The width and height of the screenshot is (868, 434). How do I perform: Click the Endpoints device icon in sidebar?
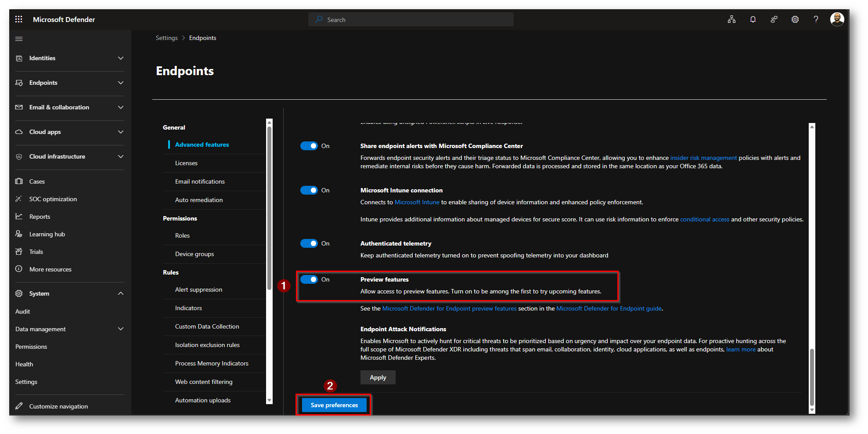[x=19, y=83]
